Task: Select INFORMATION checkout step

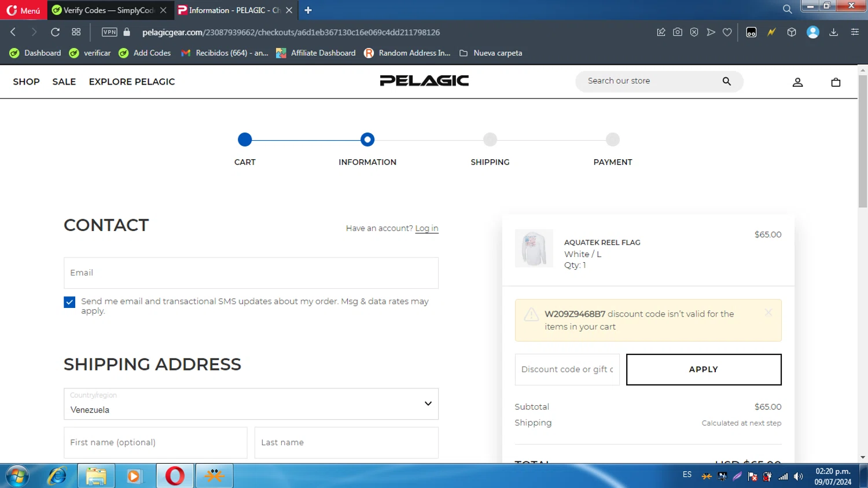Action: point(367,140)
